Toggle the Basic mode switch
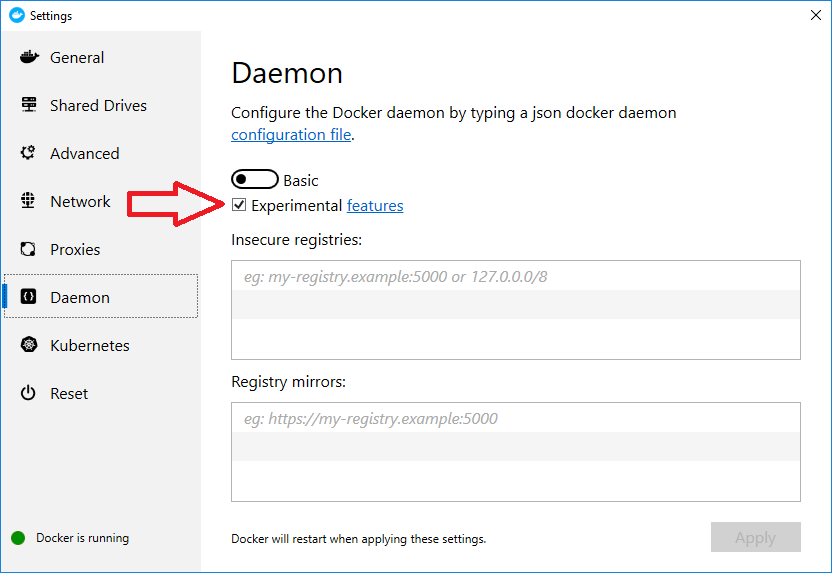832x573 pixels. tap(255, 179)
